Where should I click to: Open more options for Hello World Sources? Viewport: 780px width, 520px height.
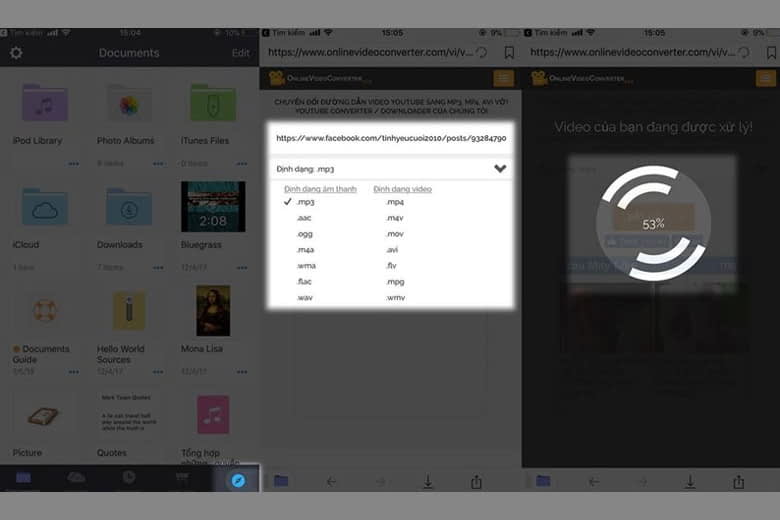(x=158, y=372)
